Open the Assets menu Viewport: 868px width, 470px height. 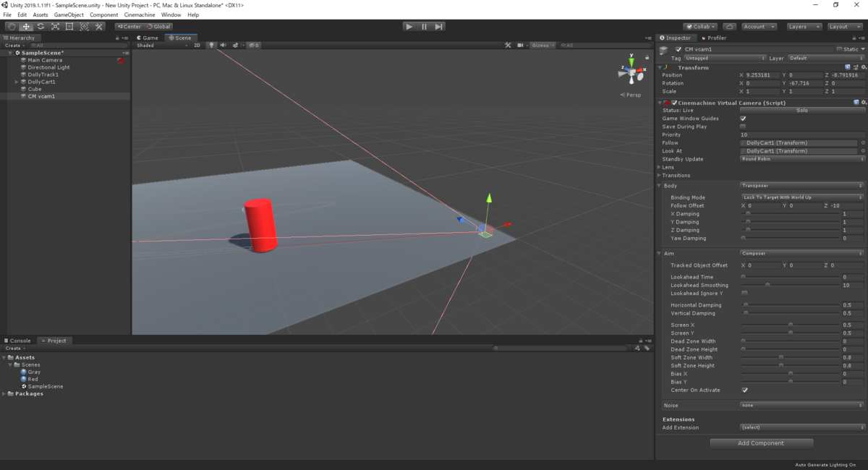click(x=41, y=14)
